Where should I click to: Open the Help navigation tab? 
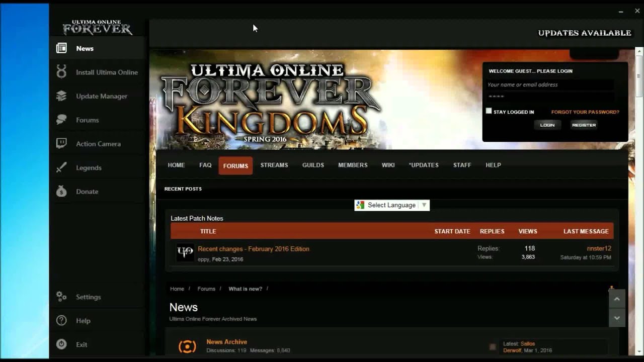click(493, 165)
